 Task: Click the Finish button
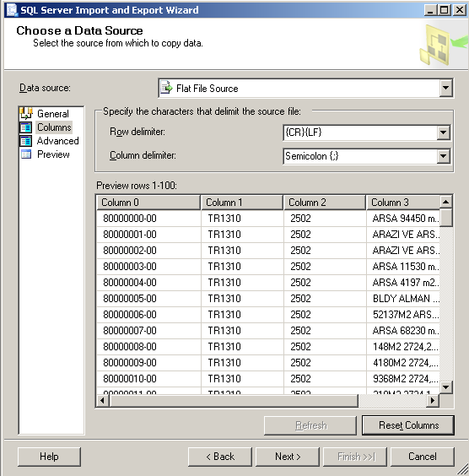tap(355, 457)
